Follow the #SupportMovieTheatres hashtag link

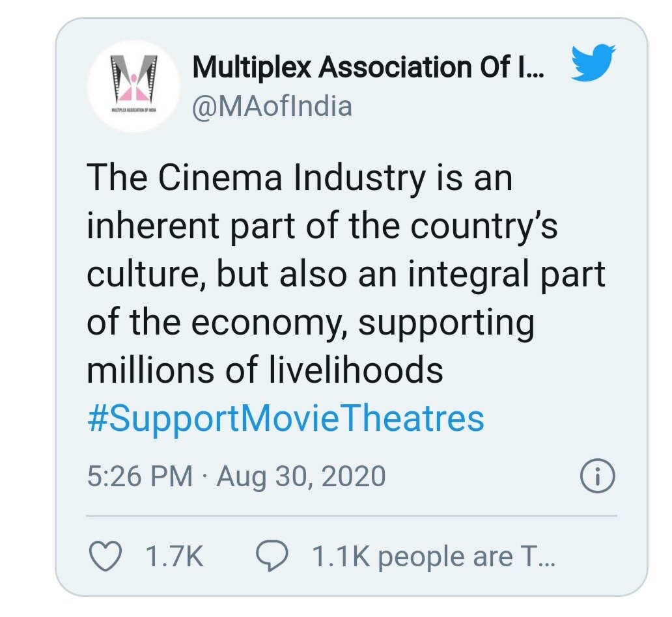[286, 418]
